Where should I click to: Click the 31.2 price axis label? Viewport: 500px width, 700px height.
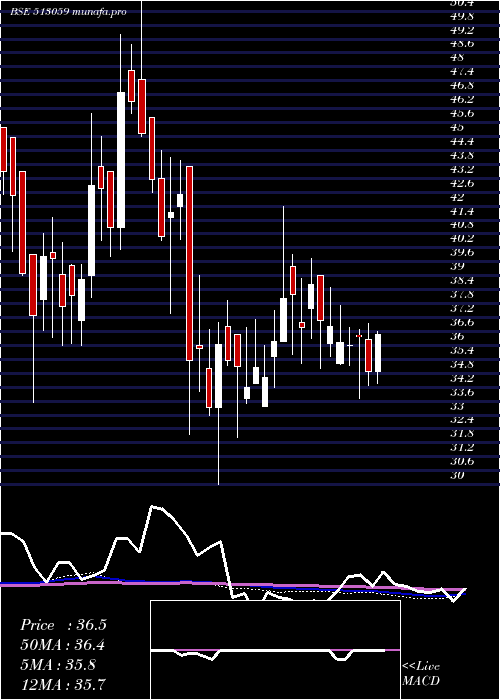click(x=462, y=448)
